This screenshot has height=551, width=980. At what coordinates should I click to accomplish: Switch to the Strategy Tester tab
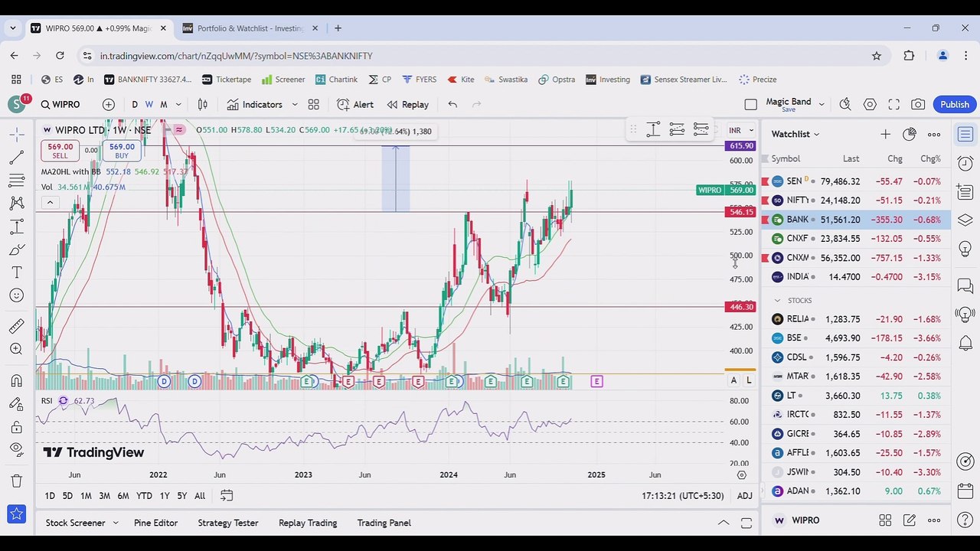[228, 523]
